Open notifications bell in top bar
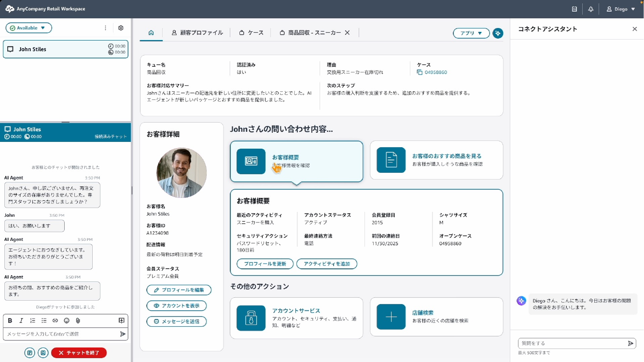Viewport: 644px width, 362px height. [x=591, y=9]
